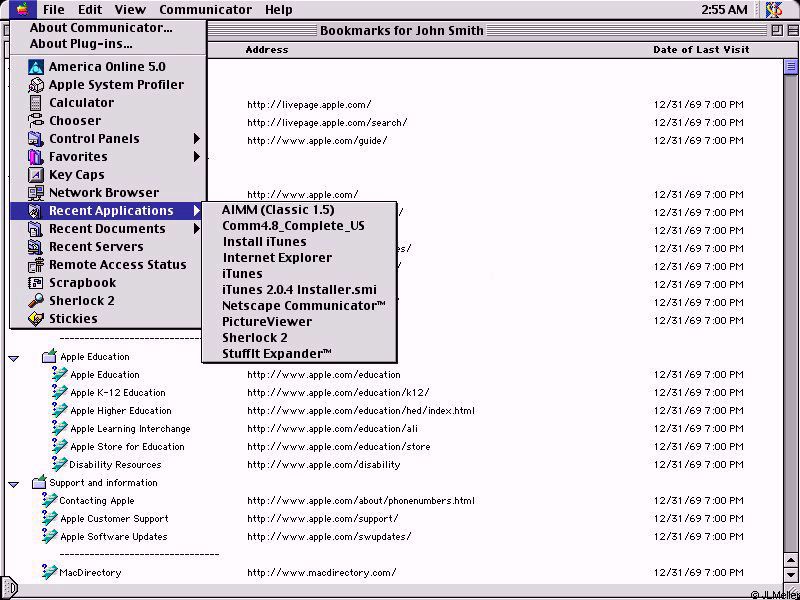800x600 pixels.
Task: Click the Contacting Apple bookmark icon
Action: tap(49, 499)
